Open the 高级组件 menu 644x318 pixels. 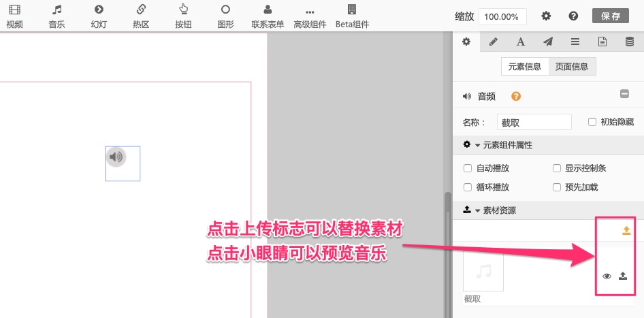point(310,16)
